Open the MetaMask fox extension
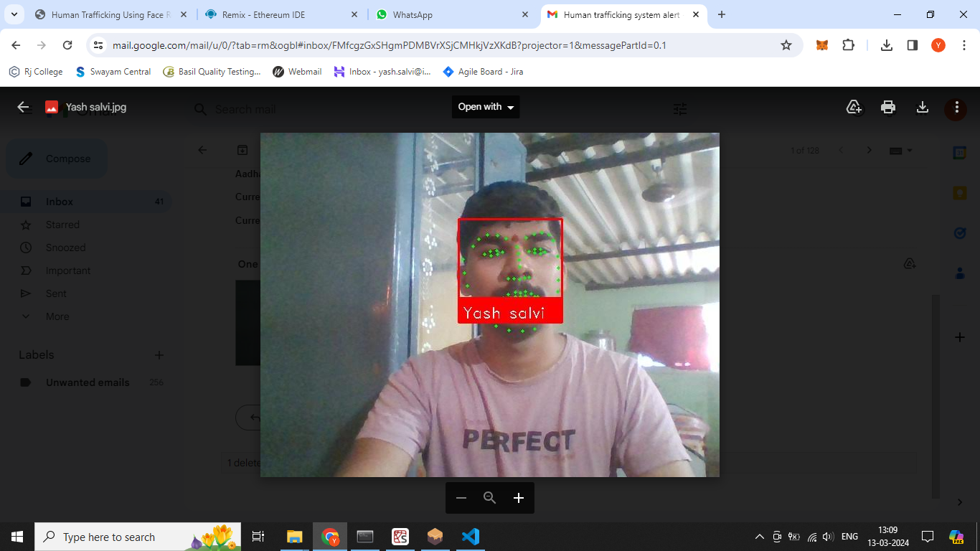The height and width of the screenshot is (551, 980). coord(822,45)
